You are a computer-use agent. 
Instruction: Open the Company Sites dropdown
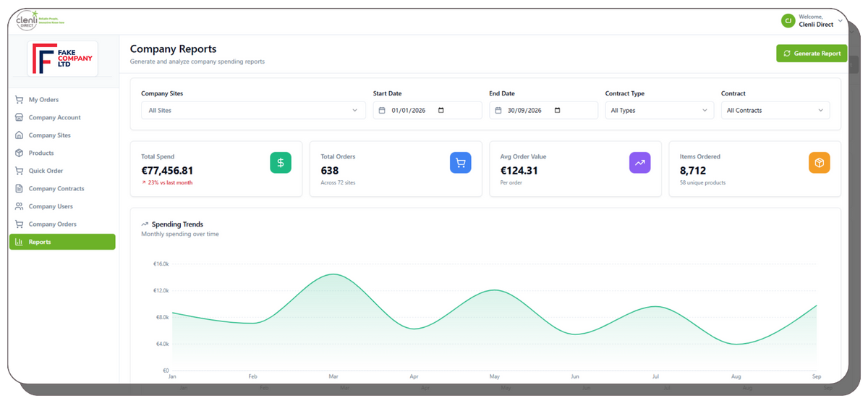(x=253, y=111)
